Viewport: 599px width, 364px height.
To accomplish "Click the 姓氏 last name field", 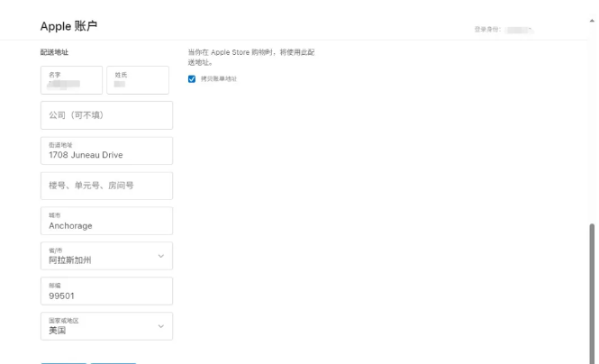I will coord(138,80).
